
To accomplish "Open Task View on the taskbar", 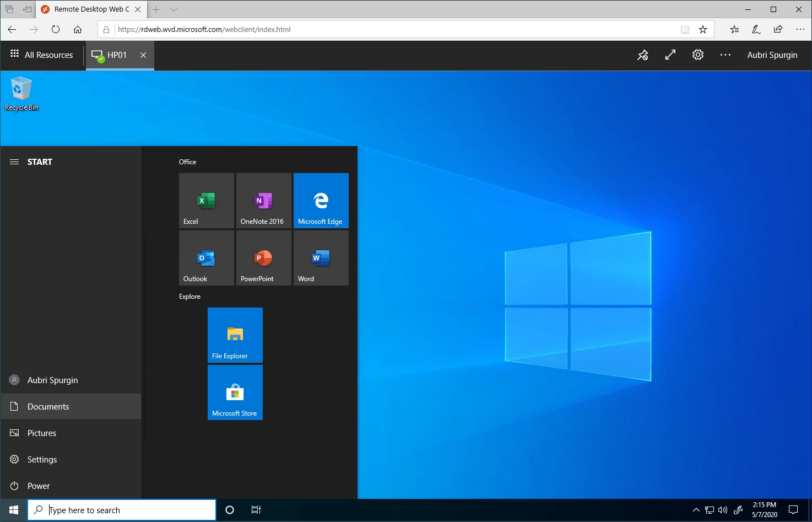I will (x=256, y=510).
